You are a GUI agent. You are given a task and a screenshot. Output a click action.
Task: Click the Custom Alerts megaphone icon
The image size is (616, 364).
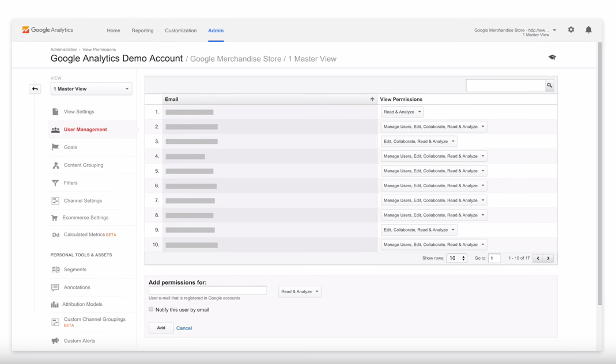tap(55, 340)
